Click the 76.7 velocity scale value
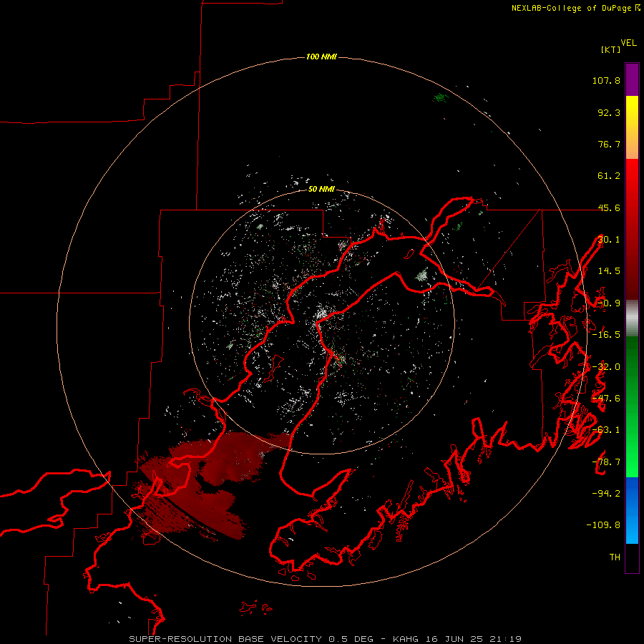This screenshot has width=644, height=644. (609, 144)
